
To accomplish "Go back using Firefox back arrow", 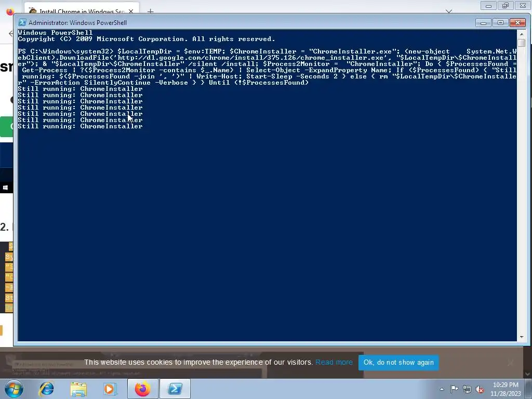I will (x=10, y=33).
